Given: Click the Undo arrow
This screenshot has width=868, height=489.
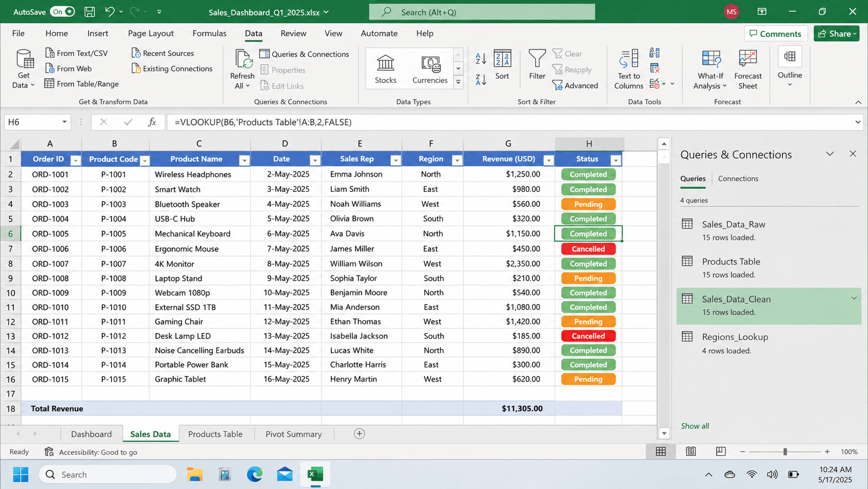Looking at the screenshot, I should coord(110,11).
